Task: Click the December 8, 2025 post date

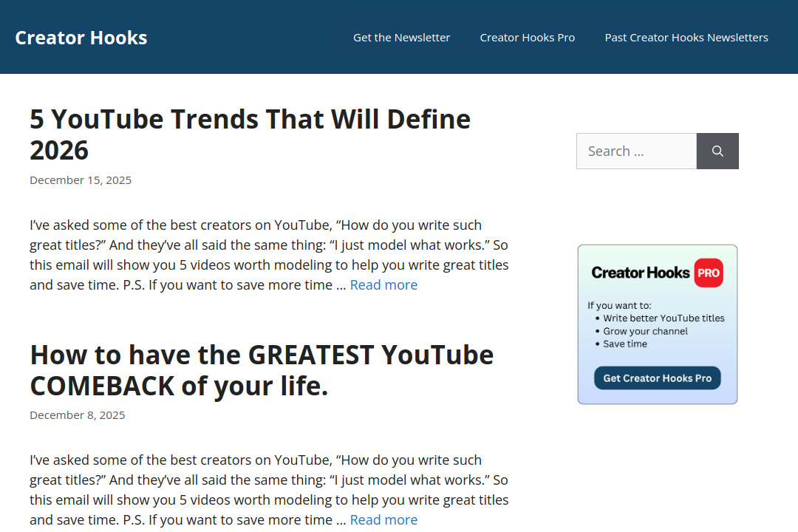Action: click(x=77, y=415)
